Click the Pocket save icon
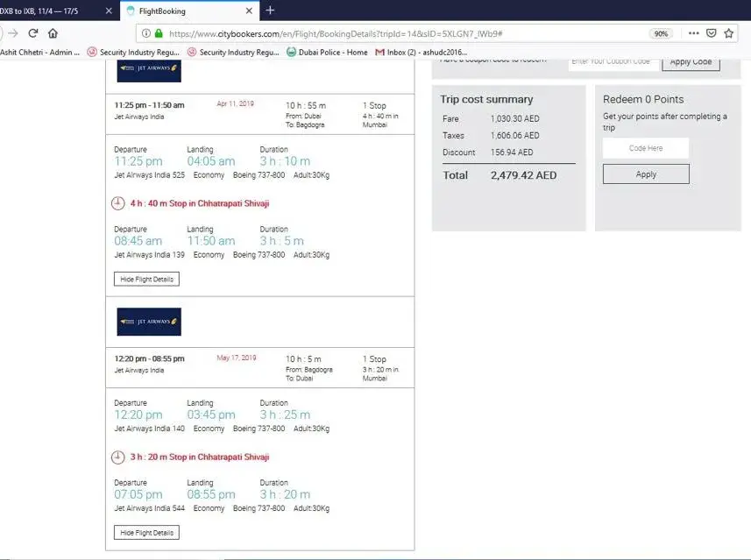 [711, 33]
